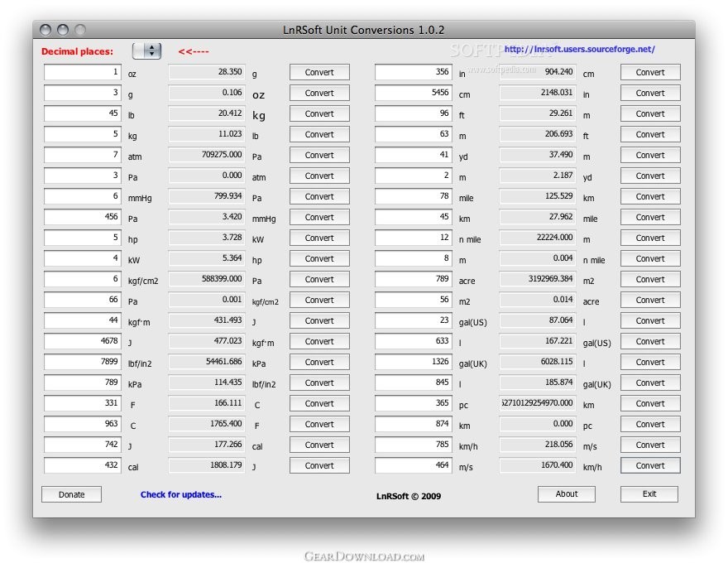Viewport: 728px width, 563px height.
Task: Open the About dialog button
Action: 567,494
